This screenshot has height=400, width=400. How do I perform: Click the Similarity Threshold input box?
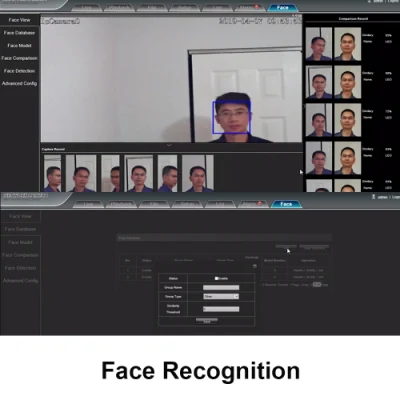point(221,309)
